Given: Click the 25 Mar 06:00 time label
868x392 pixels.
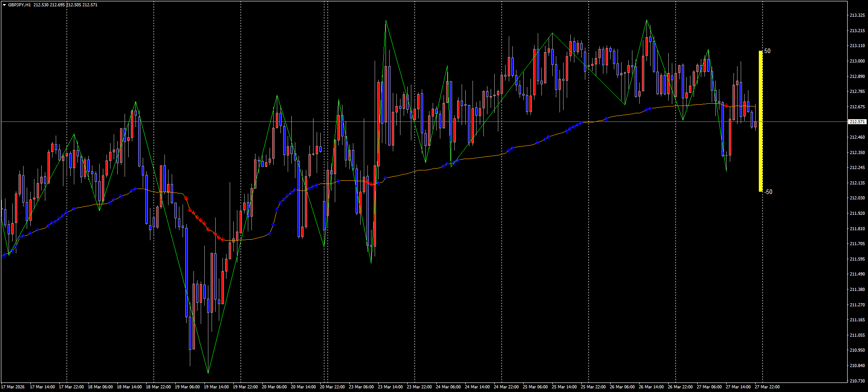Looking at the screenshot, I should click(535, 387).
